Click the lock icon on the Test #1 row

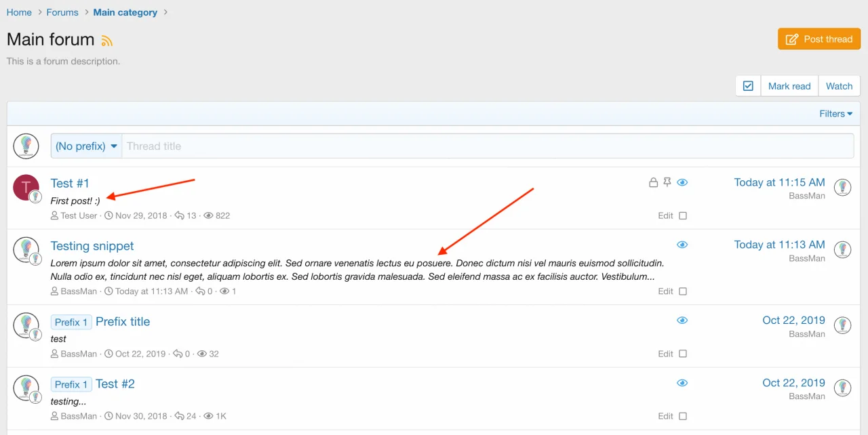click(x=653, y=182)
